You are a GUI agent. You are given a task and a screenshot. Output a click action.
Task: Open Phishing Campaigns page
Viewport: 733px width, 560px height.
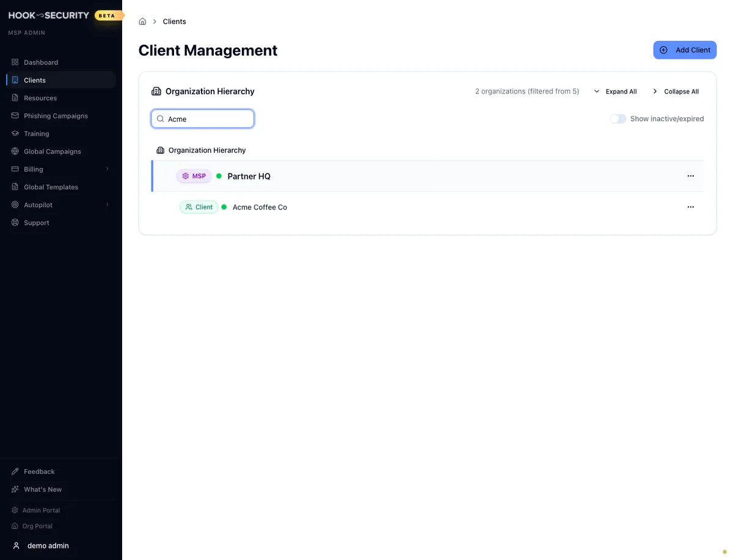61,115
